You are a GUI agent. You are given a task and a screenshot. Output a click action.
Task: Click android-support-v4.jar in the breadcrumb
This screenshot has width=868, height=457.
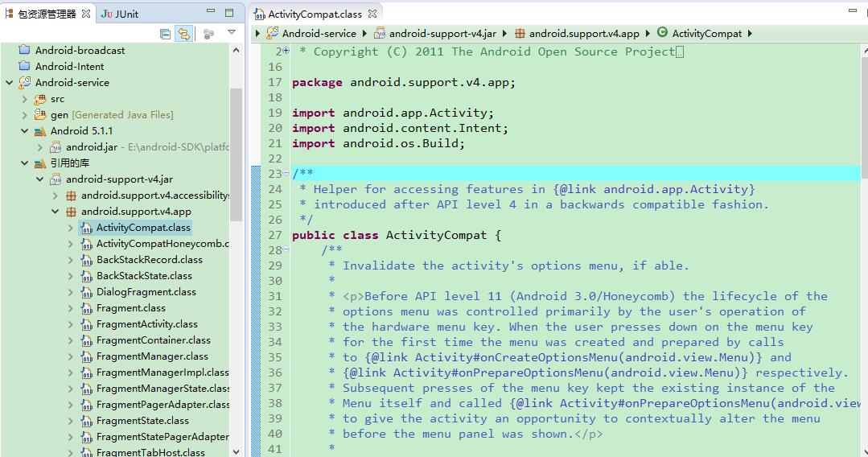tap(442, 34)
